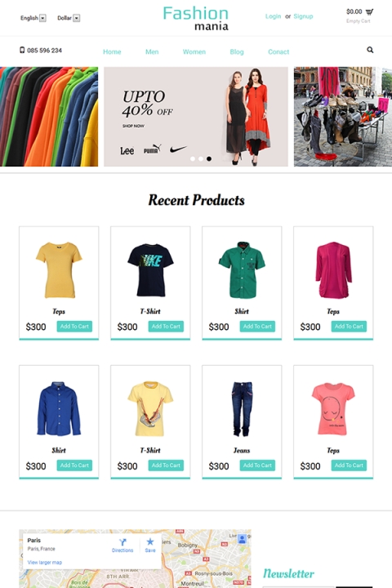Open the Women menu item

pyautogui.click(x=194, y=51)
